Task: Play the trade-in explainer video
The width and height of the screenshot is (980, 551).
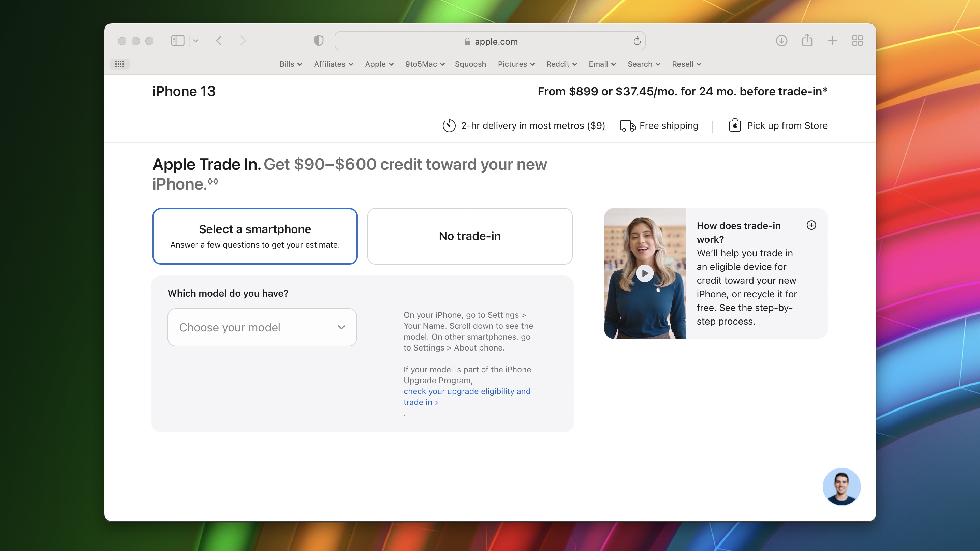Action: 645,273
